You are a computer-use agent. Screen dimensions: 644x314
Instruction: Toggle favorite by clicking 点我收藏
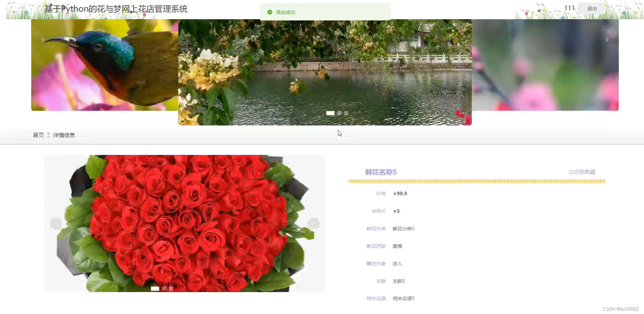(584, 172)
